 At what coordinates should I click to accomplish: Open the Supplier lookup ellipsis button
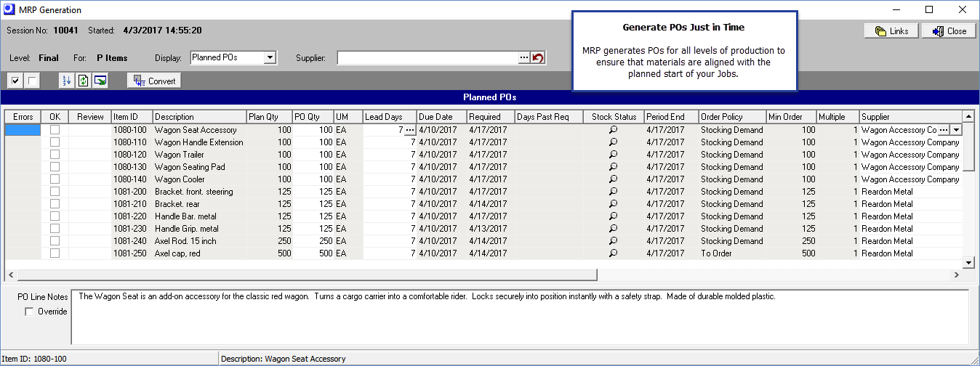(524, 57)
